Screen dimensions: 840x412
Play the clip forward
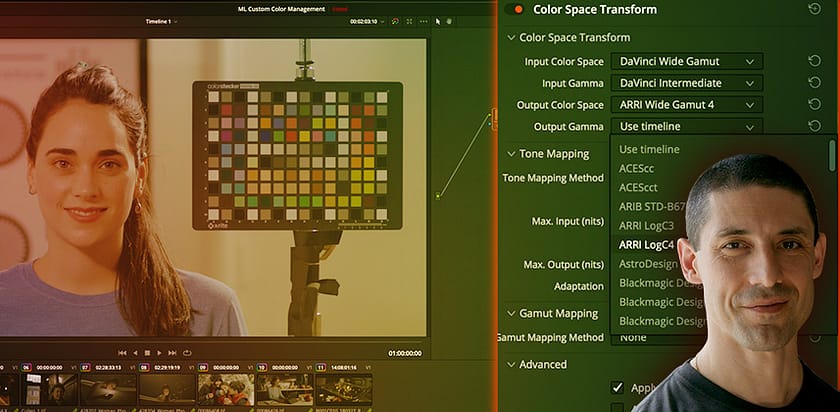159,353
